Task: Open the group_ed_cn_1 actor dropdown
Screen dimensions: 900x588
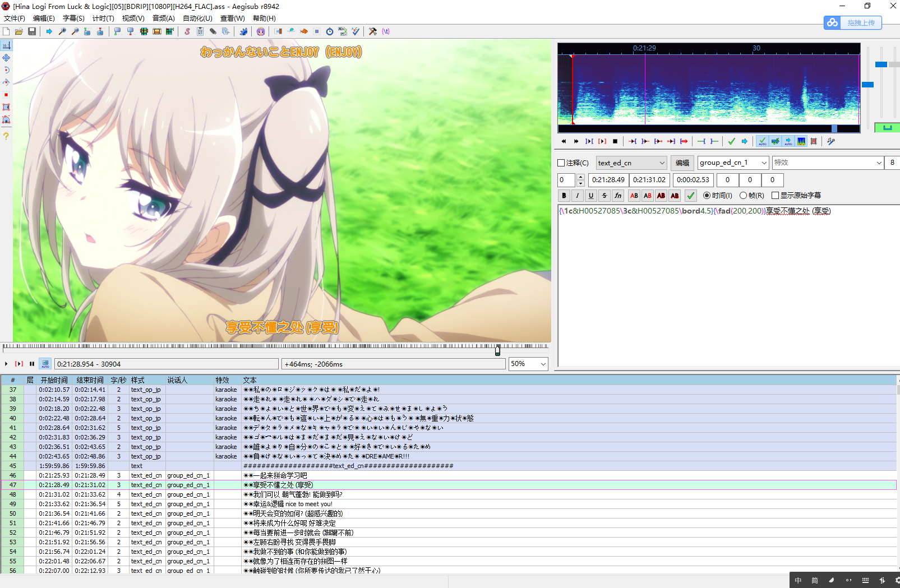Action: coord(764,163)
